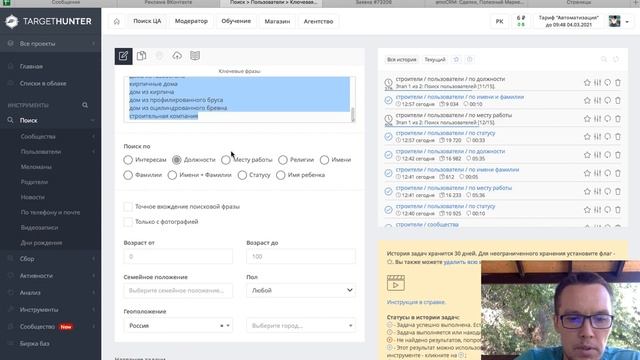Viewport: 640px width, 360px height.
Task: Star the 'по месту работы' 12:41 task
Action: 587,191
